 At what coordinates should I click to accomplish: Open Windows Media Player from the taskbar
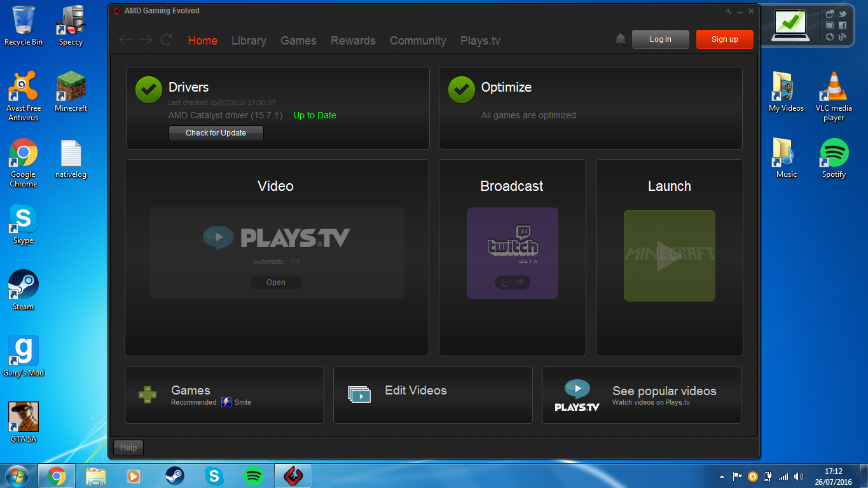click(135, 476)
